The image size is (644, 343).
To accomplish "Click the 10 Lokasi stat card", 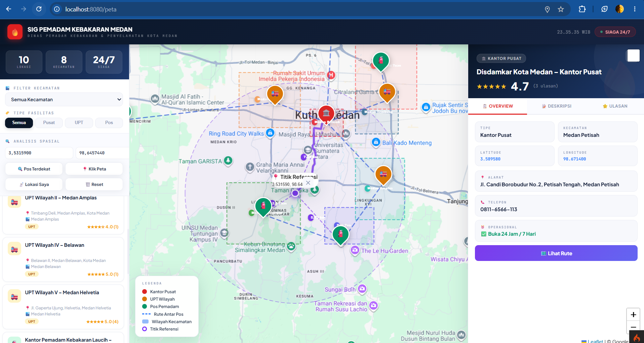I will click(x=24, y=62).
